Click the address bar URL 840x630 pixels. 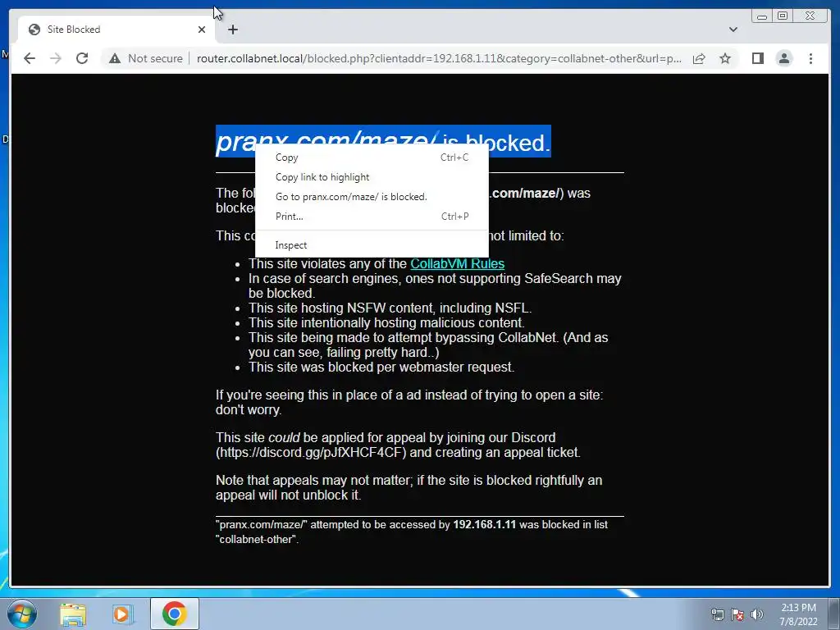(x=440, y=58)
